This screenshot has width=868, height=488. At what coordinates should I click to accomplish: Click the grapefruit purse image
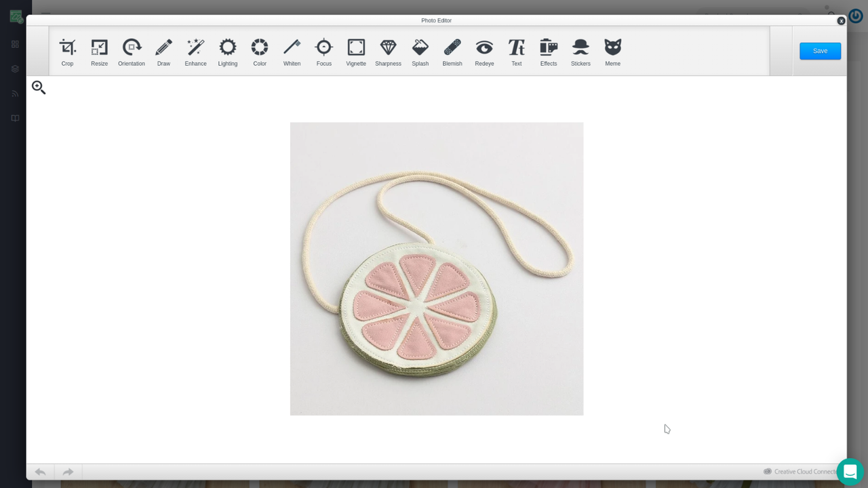click(437, 268)
